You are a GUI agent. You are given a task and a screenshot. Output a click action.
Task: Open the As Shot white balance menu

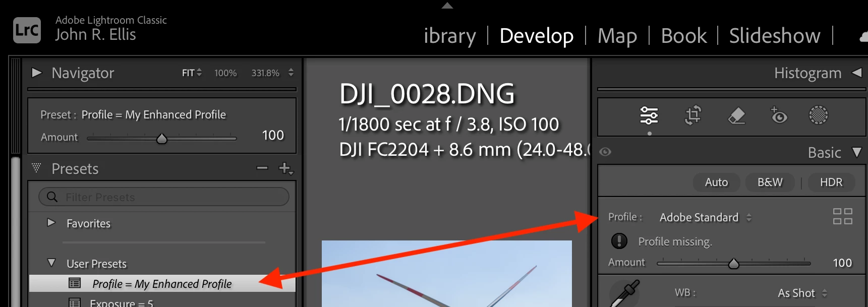pyautogui.click(x=802, y=293)
